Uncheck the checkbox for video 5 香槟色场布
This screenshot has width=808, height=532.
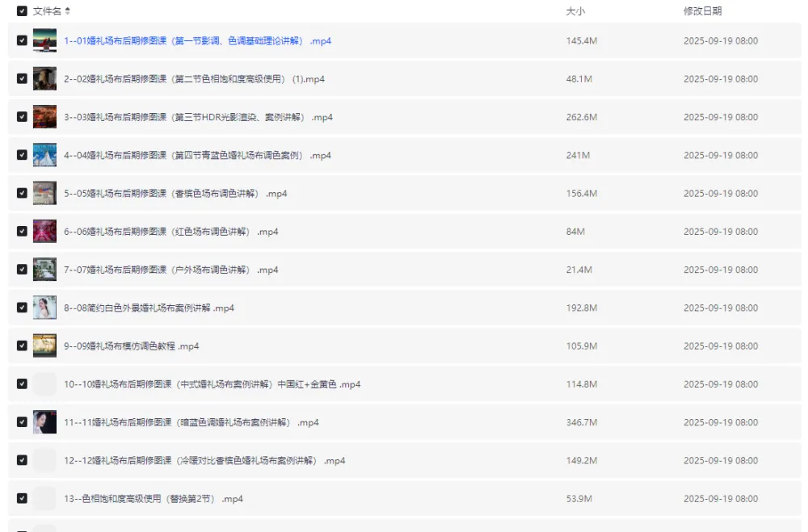pyautogui.click(x=23, y=193)
